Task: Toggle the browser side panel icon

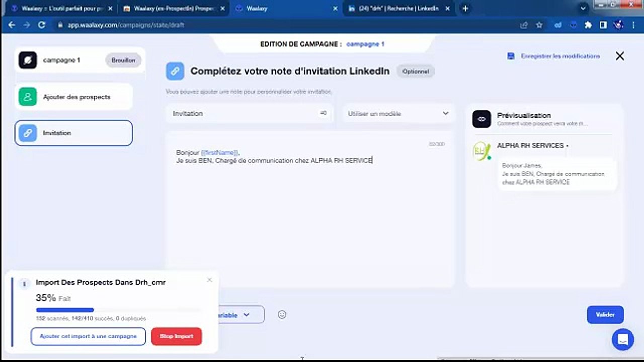Action: [x=603, y=25]
